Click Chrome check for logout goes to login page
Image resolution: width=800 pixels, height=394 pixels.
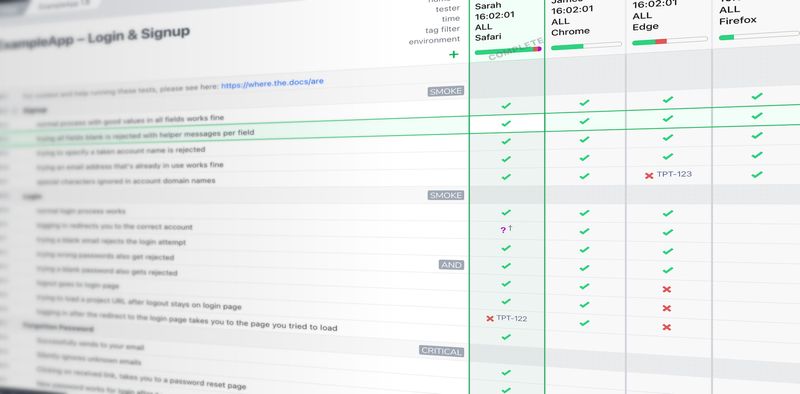click(584, 305)
